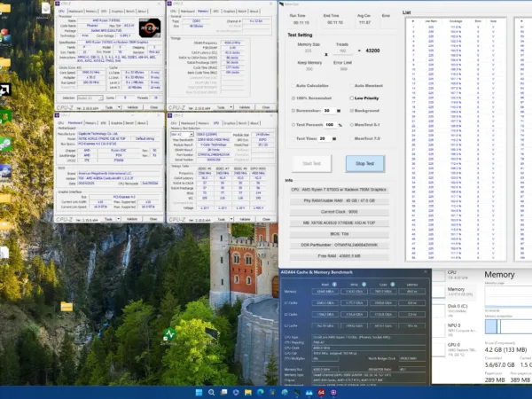Click Close in CPU-Z Mainboard window
The height and width of the screenshot is (399, 532).
point(153,219)
